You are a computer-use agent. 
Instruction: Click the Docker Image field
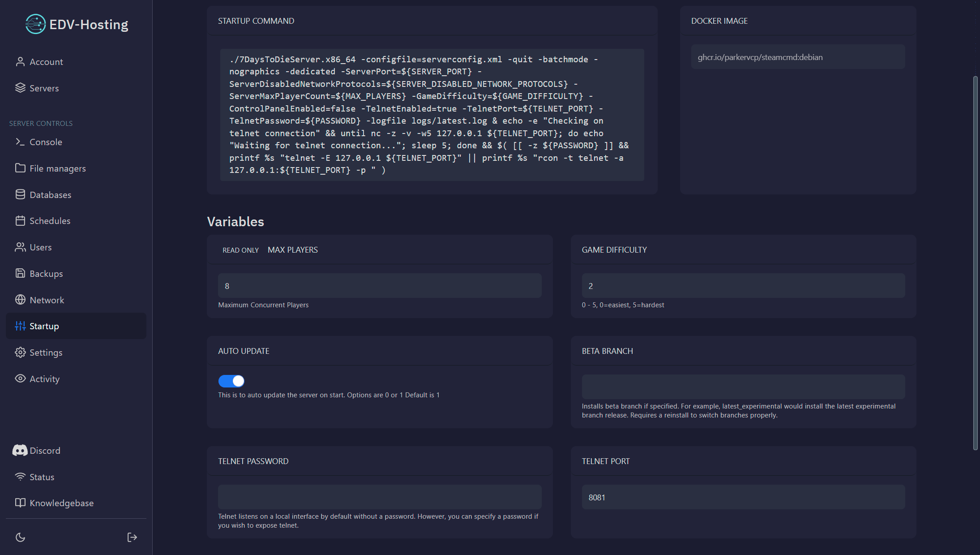point(798,57)
